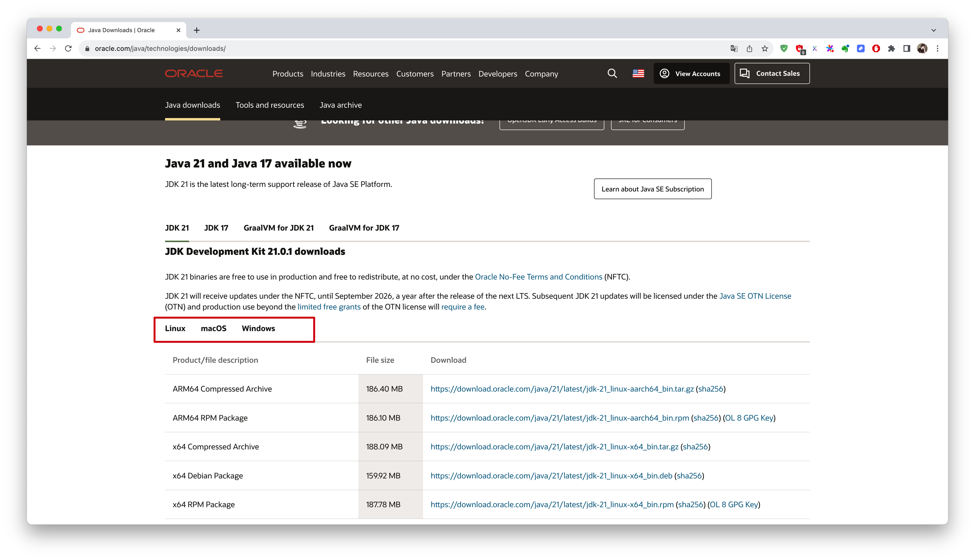Select Java archive tab
The width and height of the screenshot is (975, 560).
click(x=341, y=105)
